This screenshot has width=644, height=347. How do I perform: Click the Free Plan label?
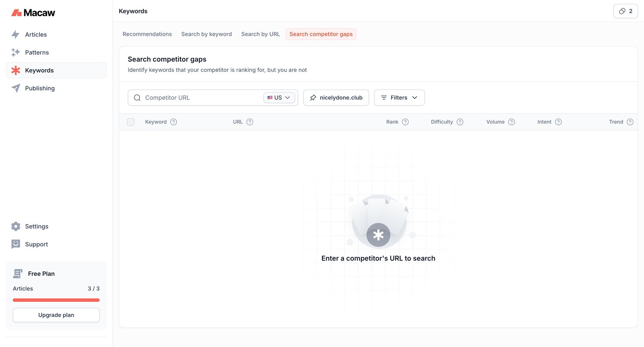tap(41, 274)
